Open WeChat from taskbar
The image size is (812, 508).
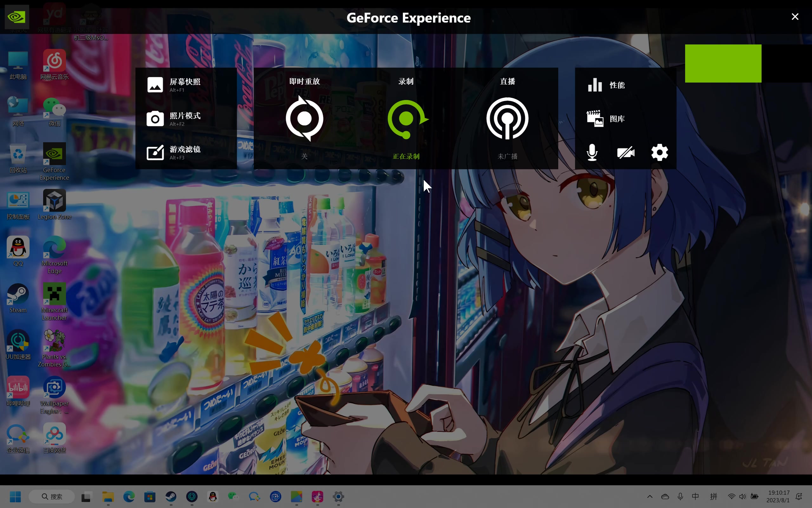point(233,497)
